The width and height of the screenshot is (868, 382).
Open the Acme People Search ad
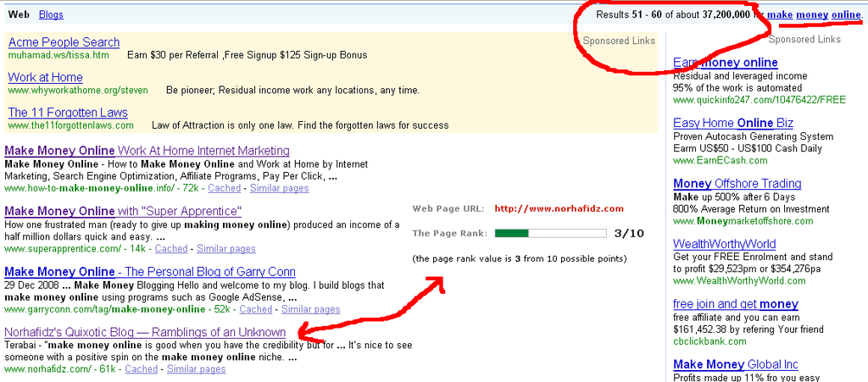pyautogui.click(x=64, y=42)
